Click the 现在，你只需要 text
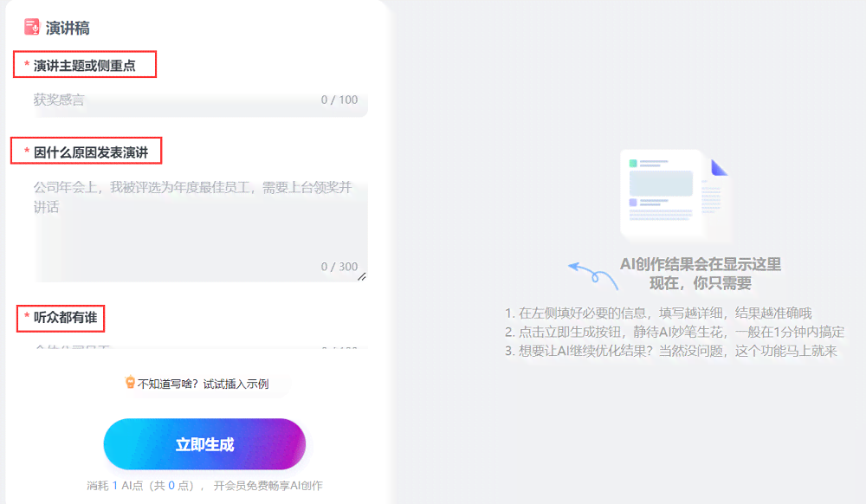The image size is (866, 504). (x=701, y=283)
